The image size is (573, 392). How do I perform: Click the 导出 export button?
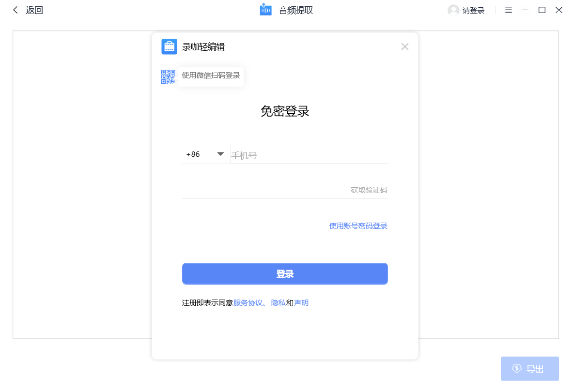point(530,368)
